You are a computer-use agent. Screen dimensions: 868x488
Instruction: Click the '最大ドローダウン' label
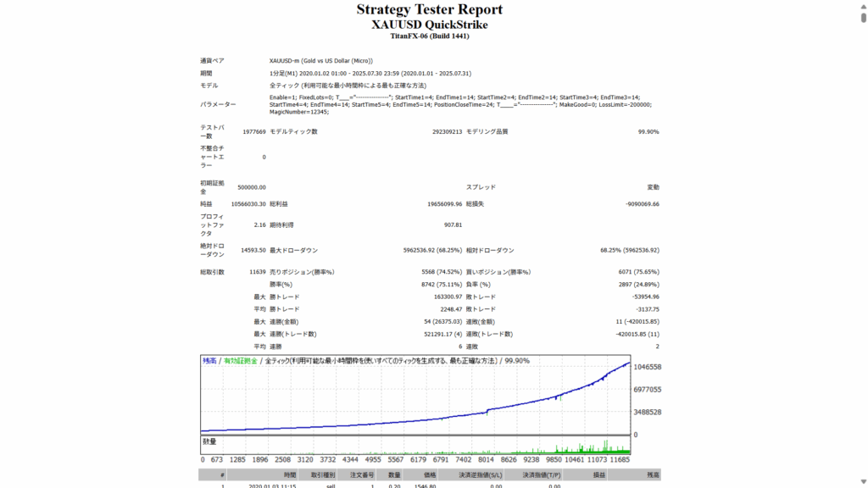click(293, 251)
